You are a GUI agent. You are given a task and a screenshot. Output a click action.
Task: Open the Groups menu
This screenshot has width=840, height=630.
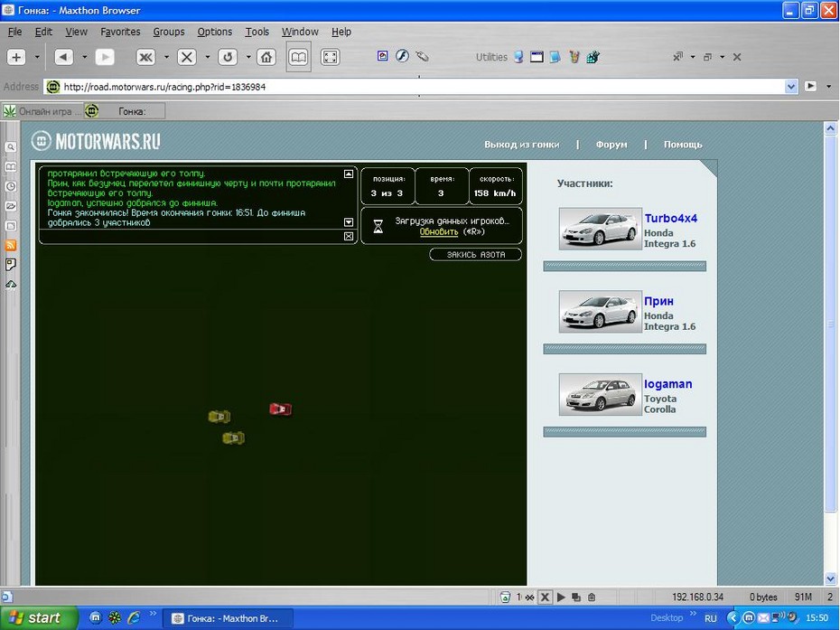pos(169,32)
